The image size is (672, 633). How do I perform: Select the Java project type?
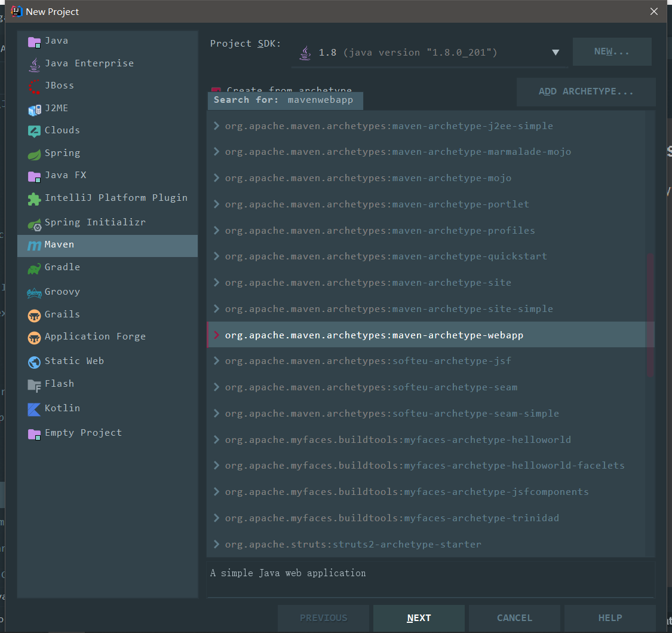point(107,41)
